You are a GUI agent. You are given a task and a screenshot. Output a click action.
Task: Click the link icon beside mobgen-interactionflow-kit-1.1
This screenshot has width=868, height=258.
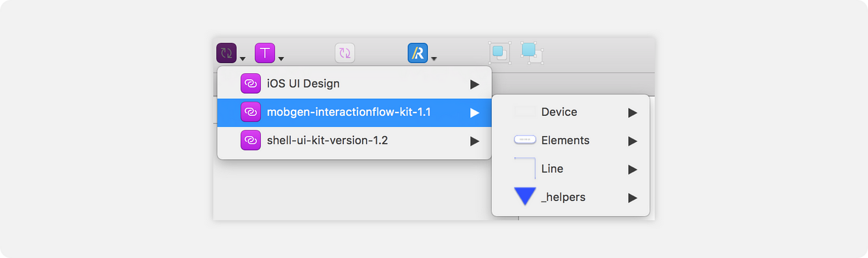coord(251,112)
